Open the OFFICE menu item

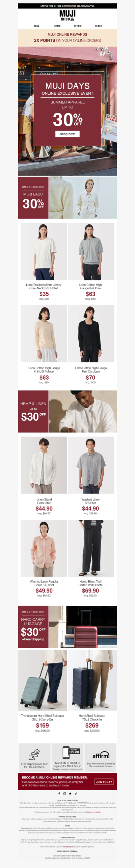click(78, 26)
